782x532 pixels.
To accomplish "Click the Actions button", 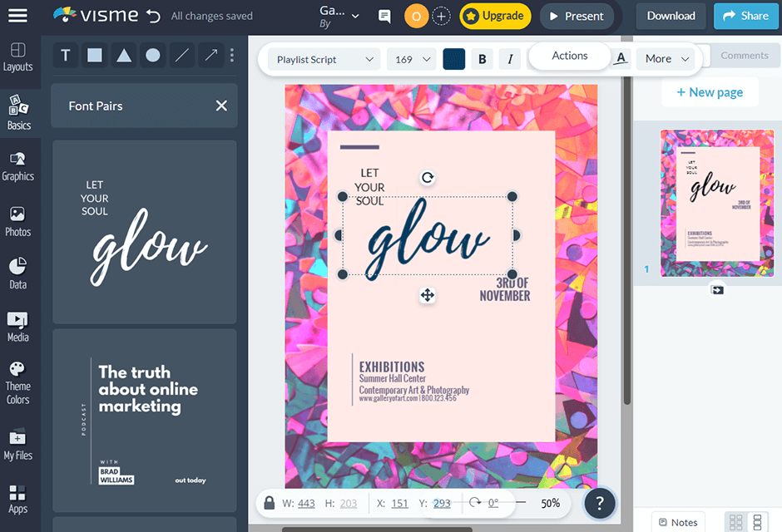I will click(x=570, y=56).
